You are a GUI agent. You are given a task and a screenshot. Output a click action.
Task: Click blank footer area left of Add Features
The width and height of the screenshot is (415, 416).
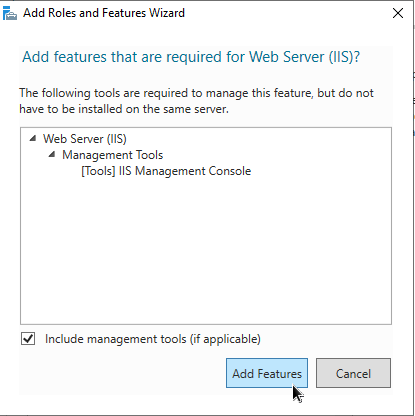tap(122, 373)
